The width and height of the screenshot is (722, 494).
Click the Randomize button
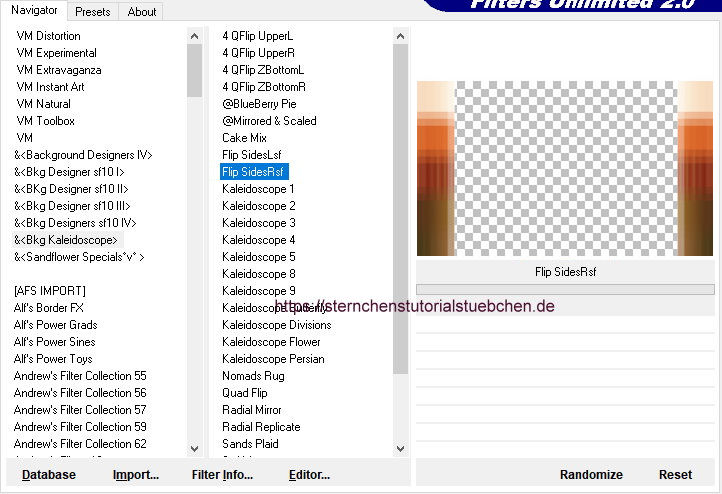591,475
